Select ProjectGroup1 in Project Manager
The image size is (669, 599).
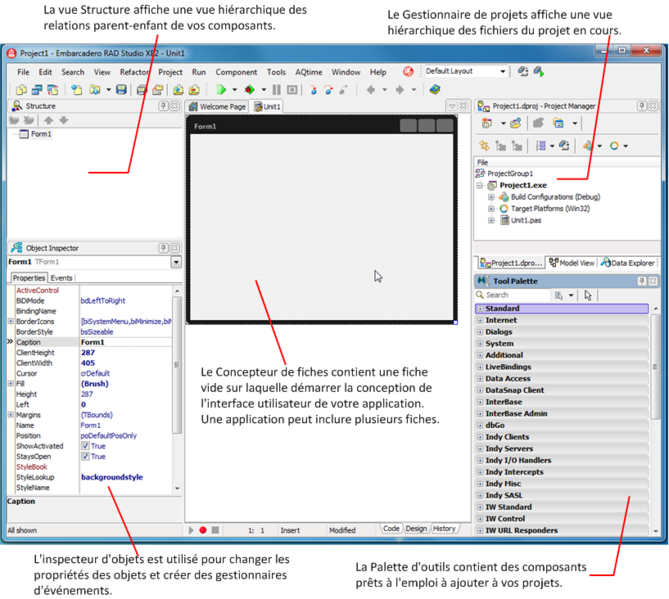(510, 174)
